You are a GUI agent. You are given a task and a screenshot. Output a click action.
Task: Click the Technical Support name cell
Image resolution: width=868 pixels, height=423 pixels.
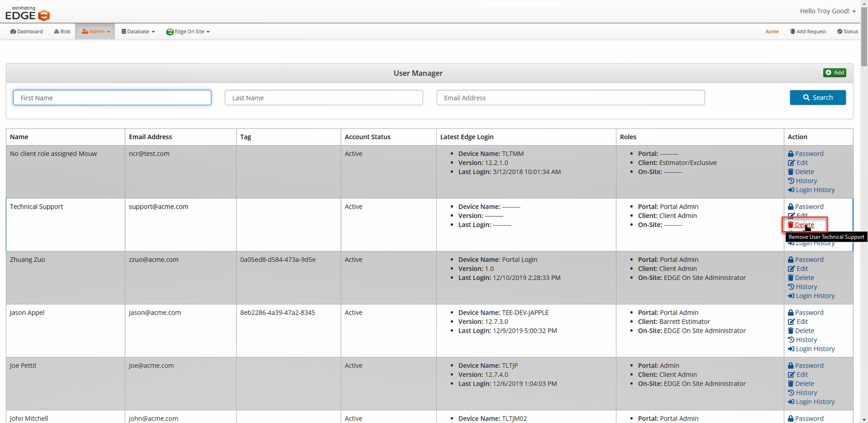tap(65, 225)
